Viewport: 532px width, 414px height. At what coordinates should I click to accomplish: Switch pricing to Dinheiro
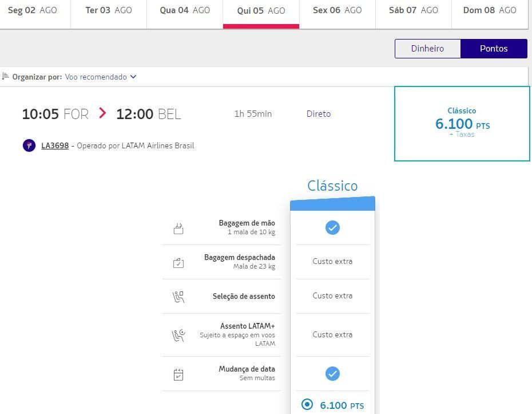pos(427,49)
